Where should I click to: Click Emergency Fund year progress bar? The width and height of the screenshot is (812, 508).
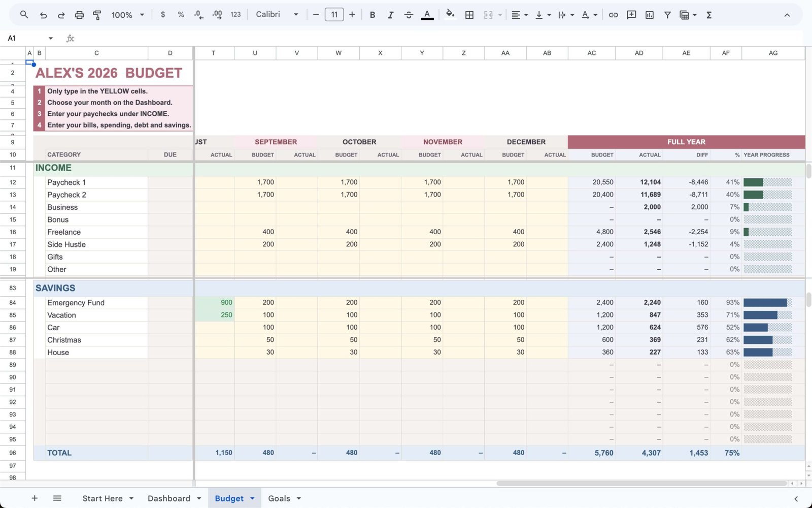click(x=768, y=303)
